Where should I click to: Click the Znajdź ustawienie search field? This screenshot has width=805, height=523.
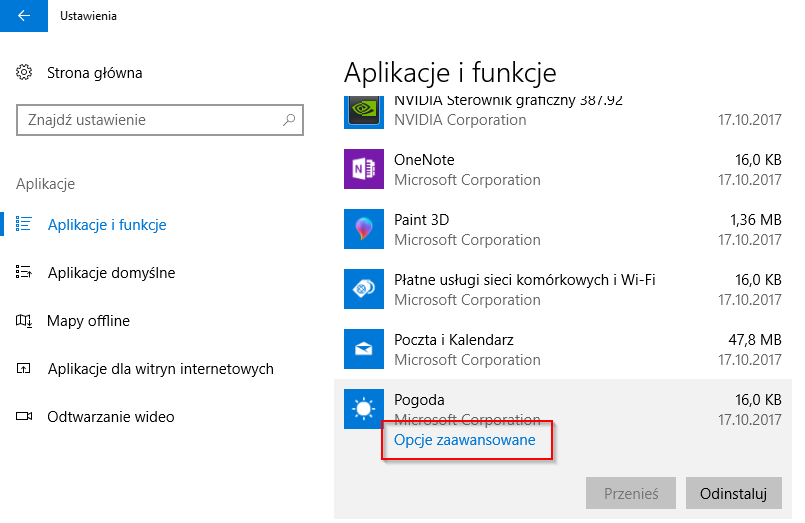tap(160, 120)
